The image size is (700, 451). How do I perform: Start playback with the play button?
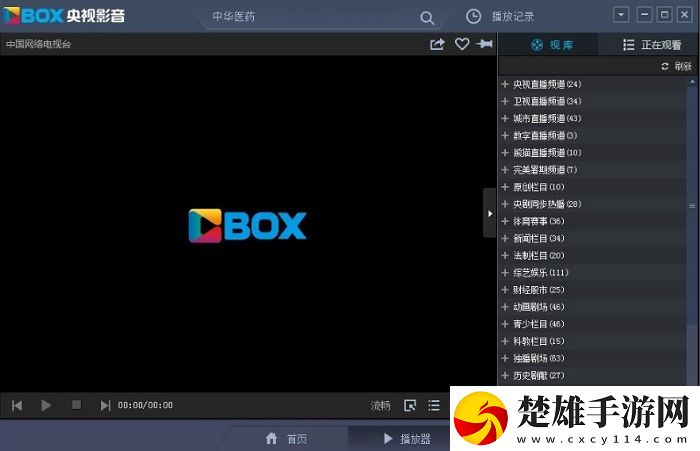pyautogui.click(x=46, y=405)
